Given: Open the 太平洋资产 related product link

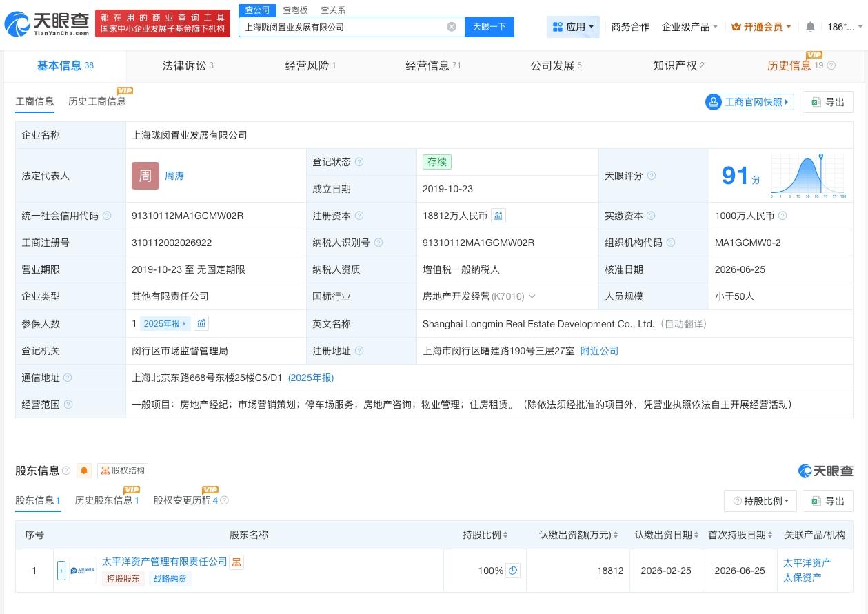Looking at the screenshot, I should [x=807, y=563].
